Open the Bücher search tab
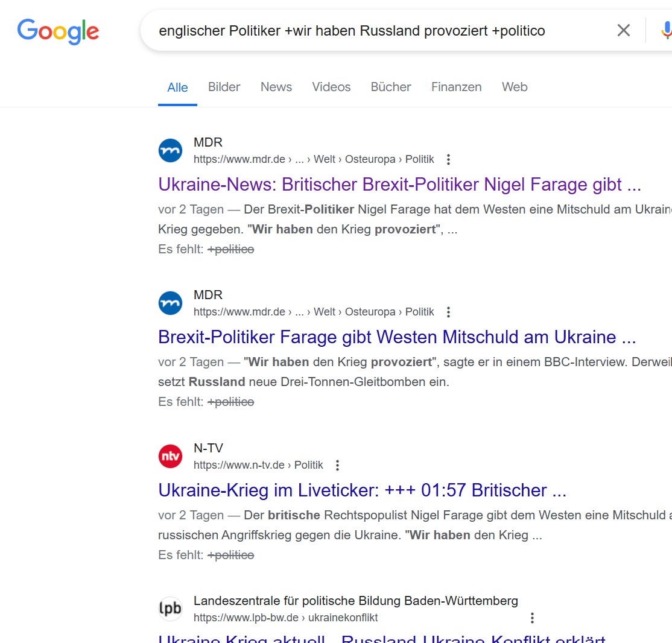The width and height of the screenshot is (672, 643). coord(391,87)
